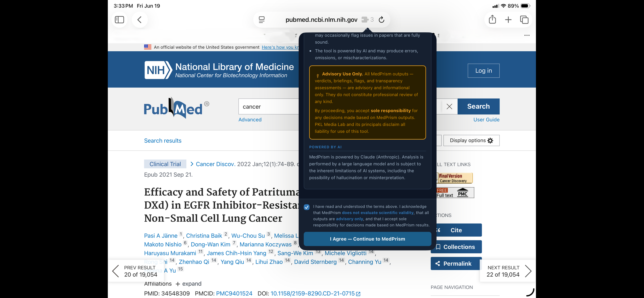Click the National Library of Medicine title

point(235,67)
